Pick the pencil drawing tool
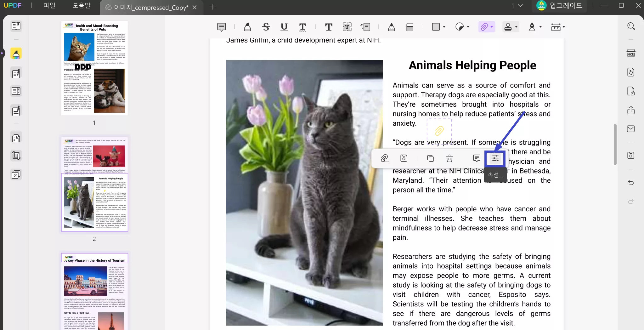Viewport: 644px width, 330px height. pos(391,27)
